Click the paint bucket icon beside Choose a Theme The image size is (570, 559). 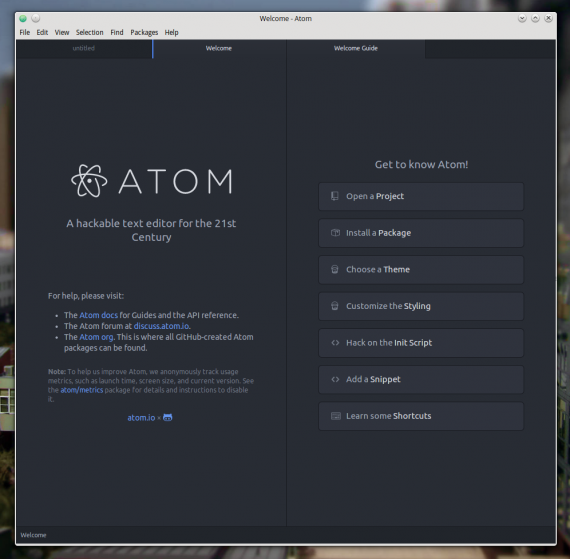(334, 269)
